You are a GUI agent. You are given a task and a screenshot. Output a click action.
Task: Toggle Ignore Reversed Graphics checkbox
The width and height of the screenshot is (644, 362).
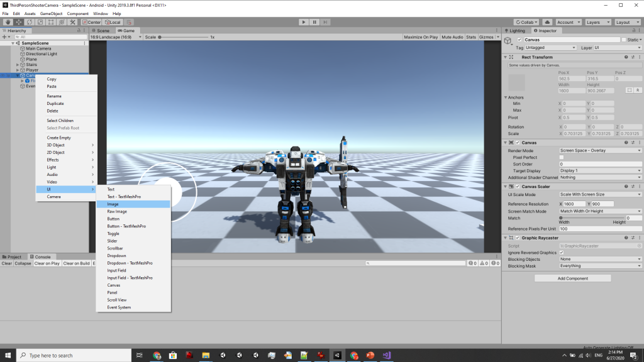tap(562, 253)
